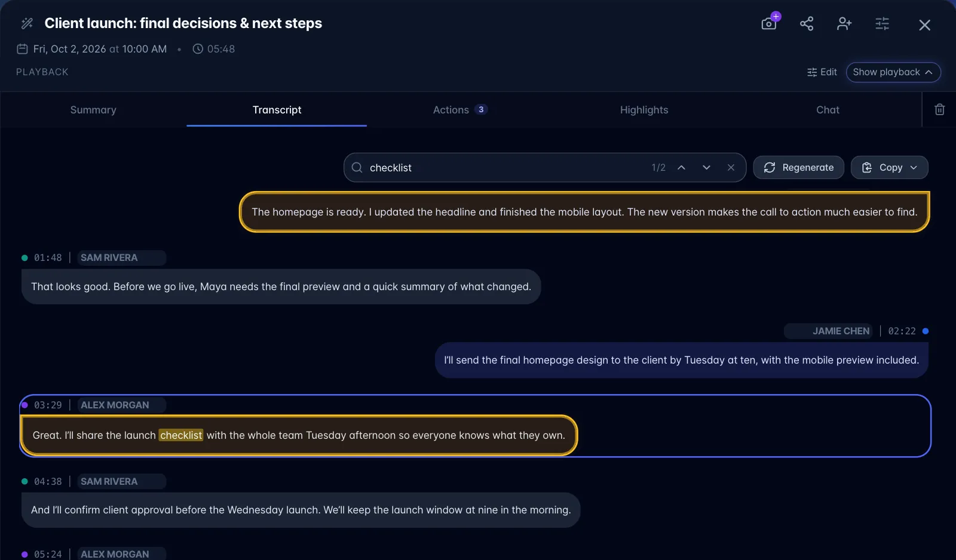Screen dimensions: 956x560
Task: Select the Maya needs final preview message
Action: tap(281, 287)
